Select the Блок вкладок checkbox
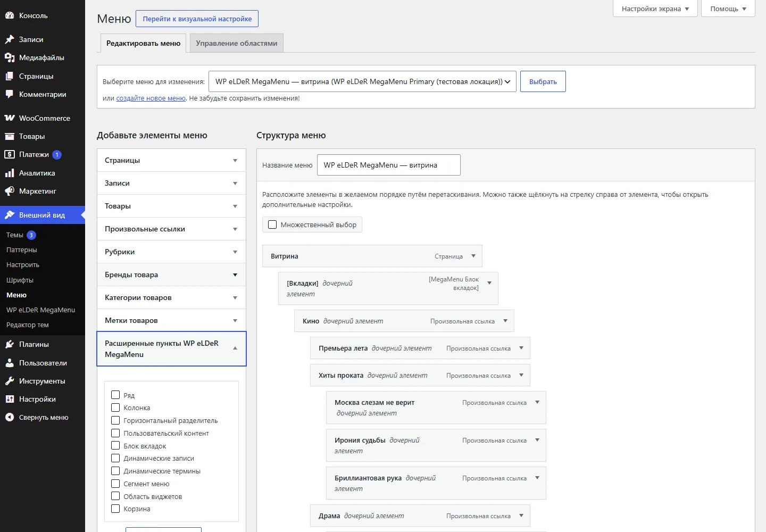Viewport: 766px width, 532px height. point(115,445)
